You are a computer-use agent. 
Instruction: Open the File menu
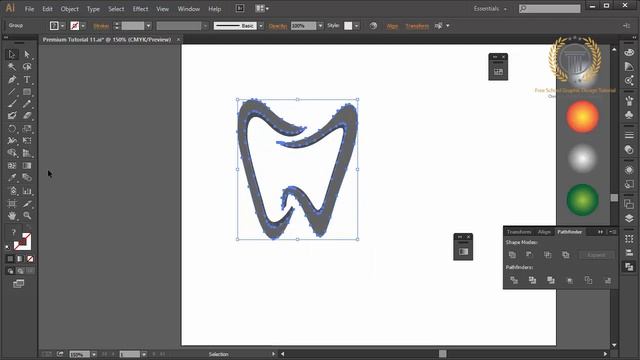pyautogui.click(x=29, y=9)
